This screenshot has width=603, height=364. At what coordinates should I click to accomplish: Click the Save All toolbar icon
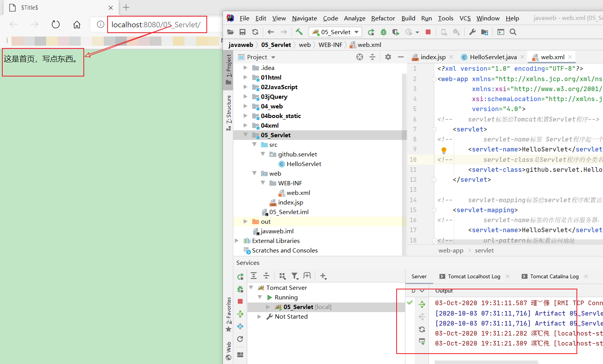click(x=243, y=32)
